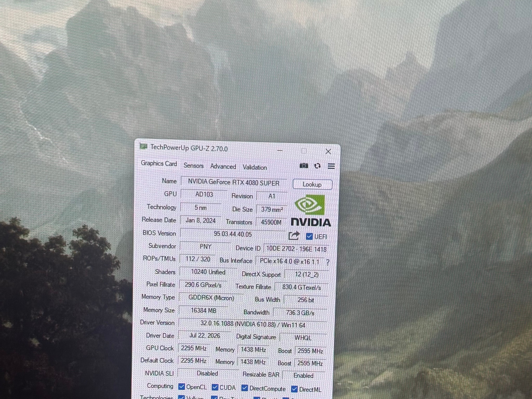Click the Memory value in GPU Clock row
This screenshot has width=532, height=399.
click(x=253, y=350)
